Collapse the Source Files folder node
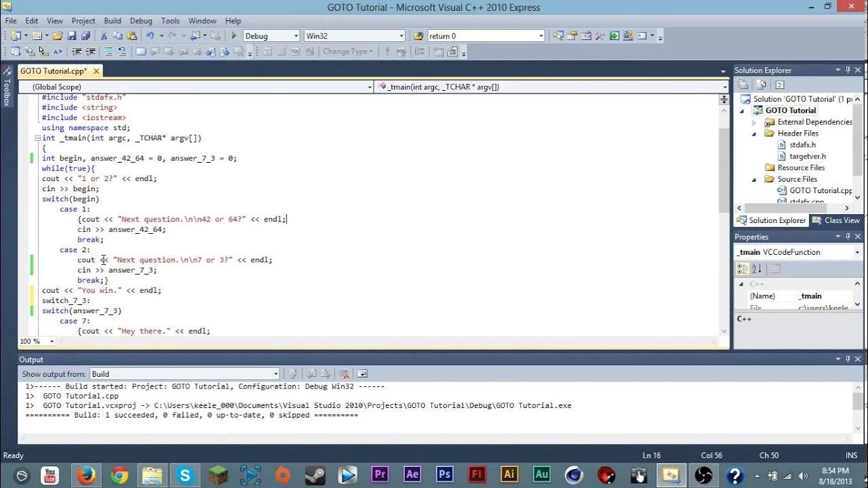 (x=754, y=180)
